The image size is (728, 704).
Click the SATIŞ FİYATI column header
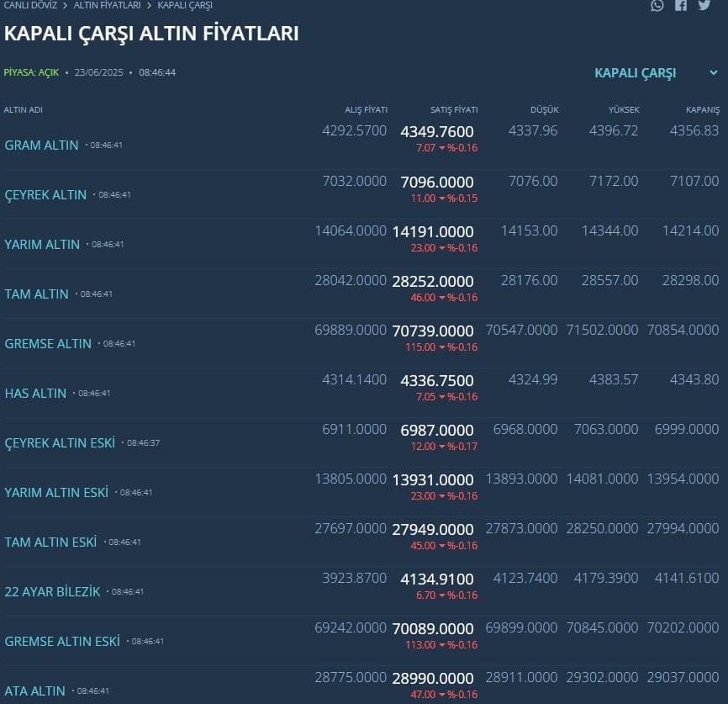pos(454,110)
